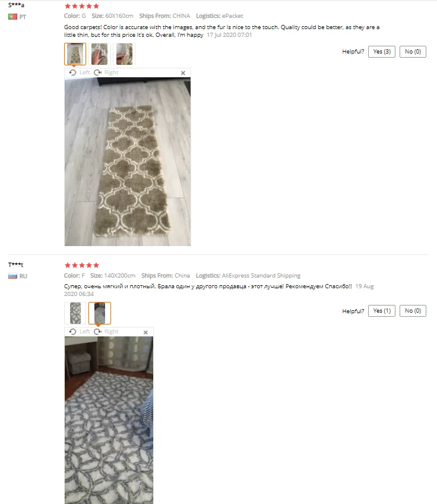Open T***t's first grey pattern thumbnail
437x504 pixels.
tap(75, 313)
